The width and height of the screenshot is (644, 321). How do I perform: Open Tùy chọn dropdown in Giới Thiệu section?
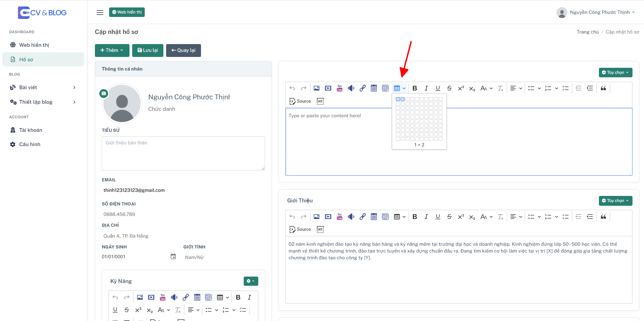(616, 201)
